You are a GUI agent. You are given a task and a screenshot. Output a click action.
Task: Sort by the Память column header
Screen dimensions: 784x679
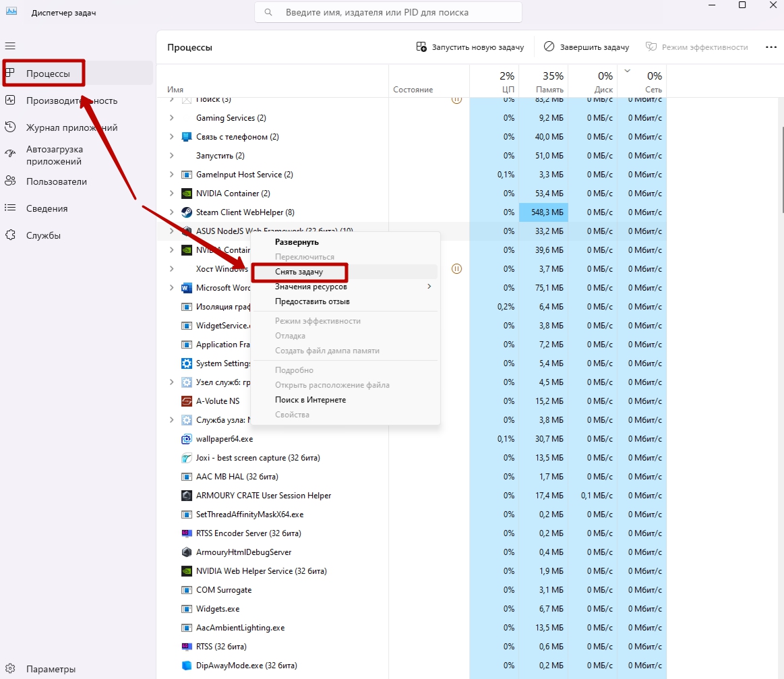pos(543,82)
